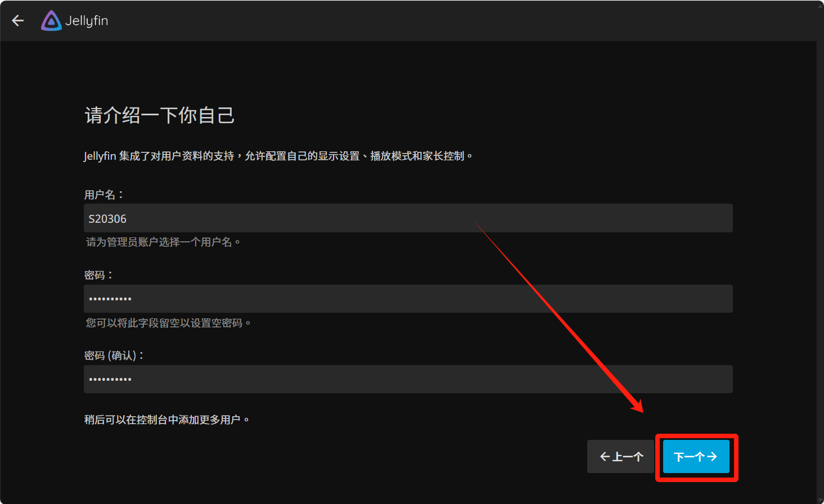This screenshot has height=504, width=824.
Task: Click the vertical scrollbar at right edge
Action: point(820,253)
